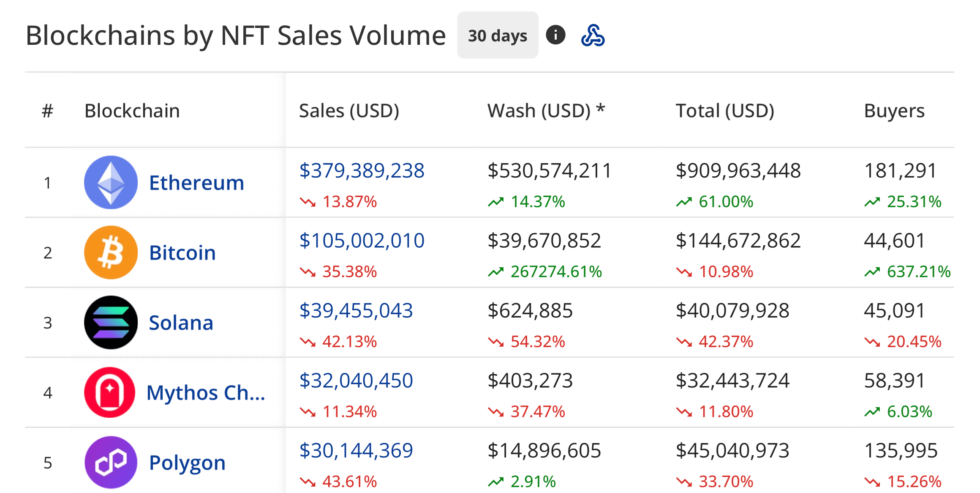Click Solana buyers change 20.45%
Viewport: 980px width, 493px height.
pyautogui.click(x=903, y=342)
